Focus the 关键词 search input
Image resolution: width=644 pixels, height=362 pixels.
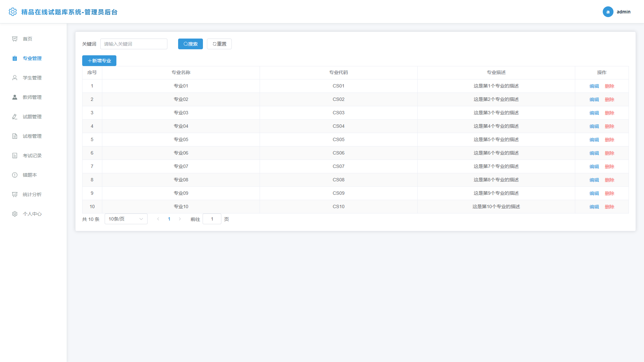(x=134, y=44)
